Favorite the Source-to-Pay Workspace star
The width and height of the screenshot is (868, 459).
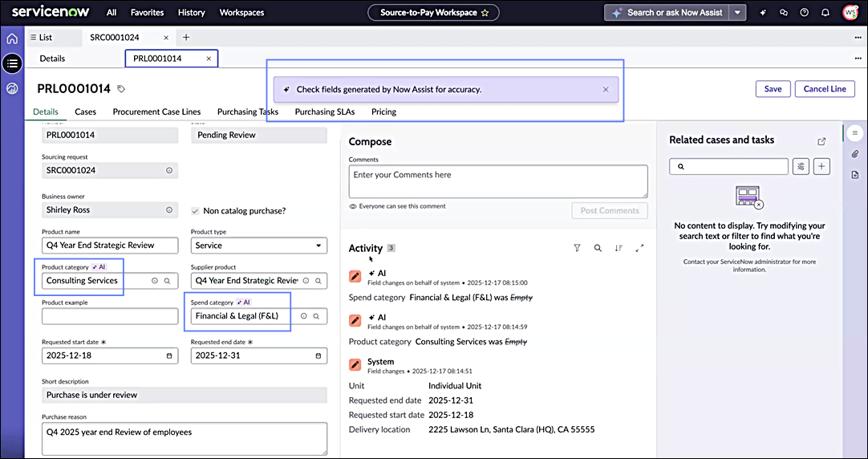coord(485,12)
